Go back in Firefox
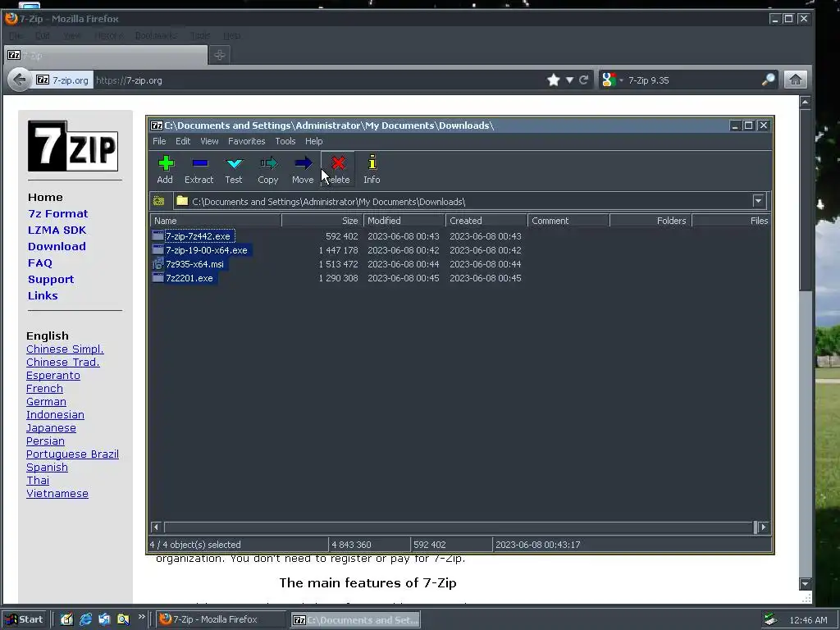 pos(20,80)
